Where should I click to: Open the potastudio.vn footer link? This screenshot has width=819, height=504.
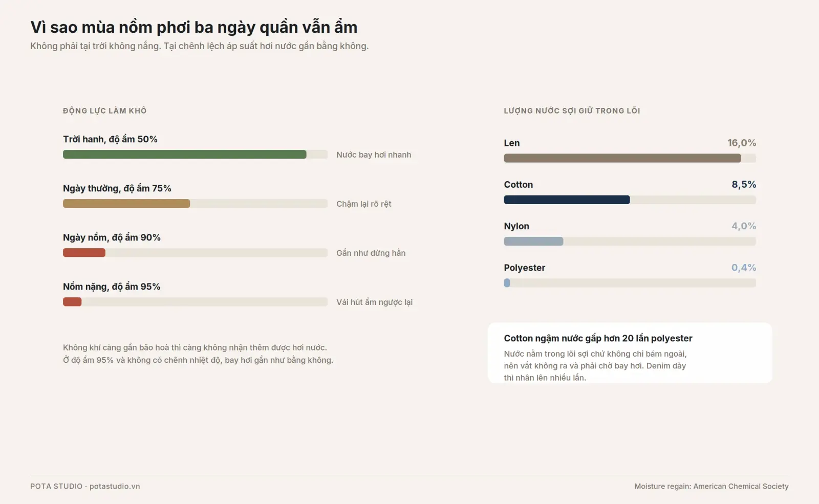[115, 486]
